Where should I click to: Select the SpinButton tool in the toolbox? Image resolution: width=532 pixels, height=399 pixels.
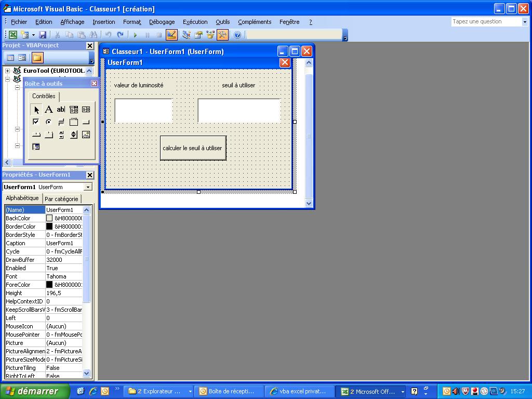74,135
